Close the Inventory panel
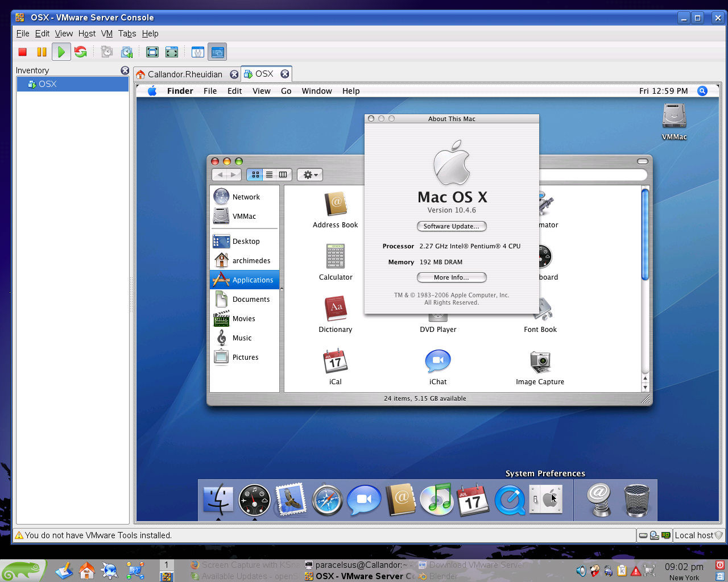 coord(125,70)
